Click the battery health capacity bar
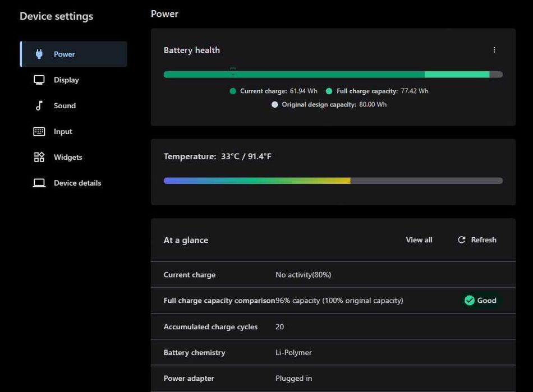This screenshot has height=392, width=533. click(333, 75)
